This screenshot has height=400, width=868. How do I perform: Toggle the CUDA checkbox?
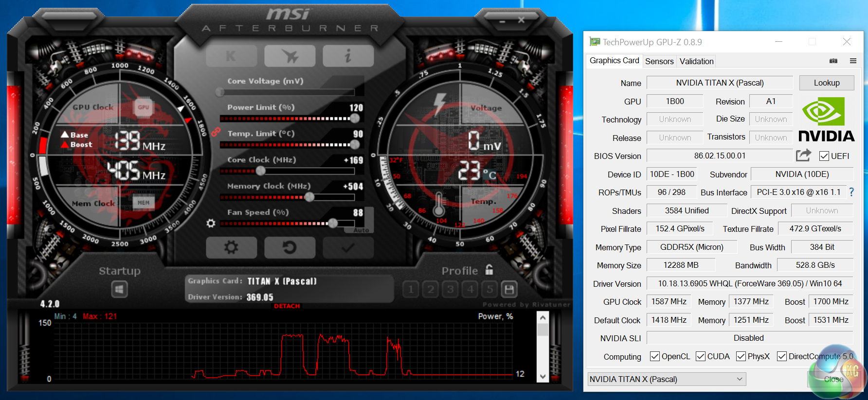(701, 356)
